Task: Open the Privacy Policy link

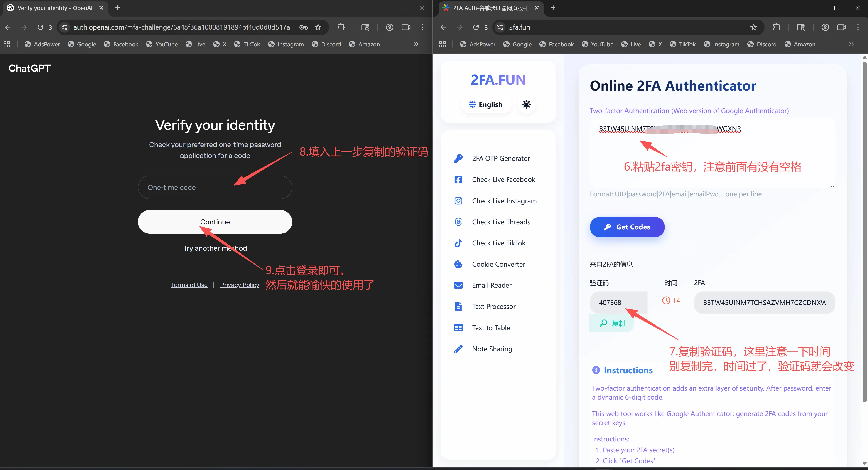Action: tap(240, 285)
